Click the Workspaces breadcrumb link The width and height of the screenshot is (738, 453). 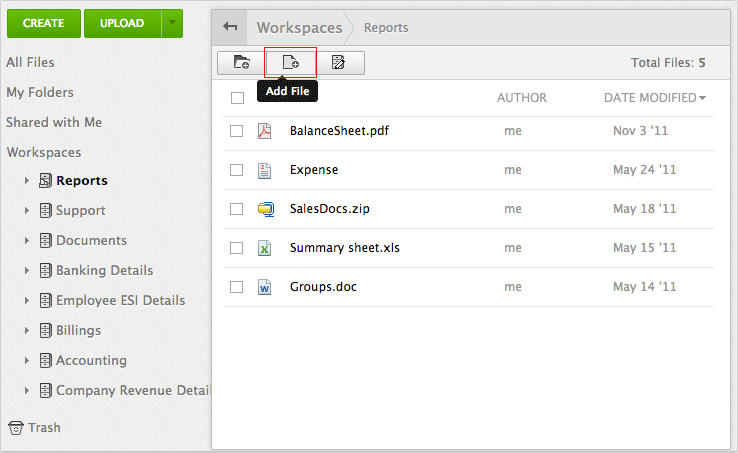click(x=299, y=28)
